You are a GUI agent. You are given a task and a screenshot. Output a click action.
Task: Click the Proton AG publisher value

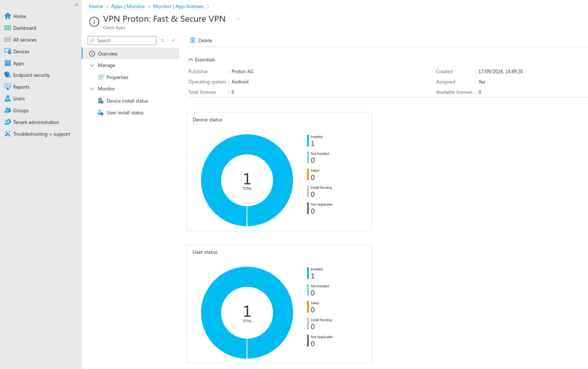242,71
